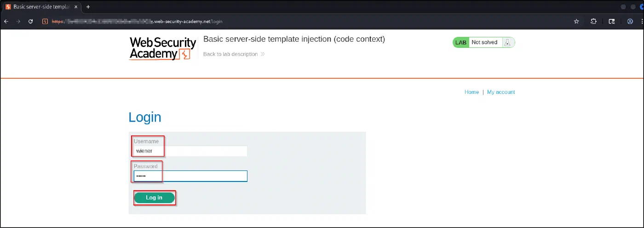
Task: Open the tab search icon in toolbar
Action: 612,21
